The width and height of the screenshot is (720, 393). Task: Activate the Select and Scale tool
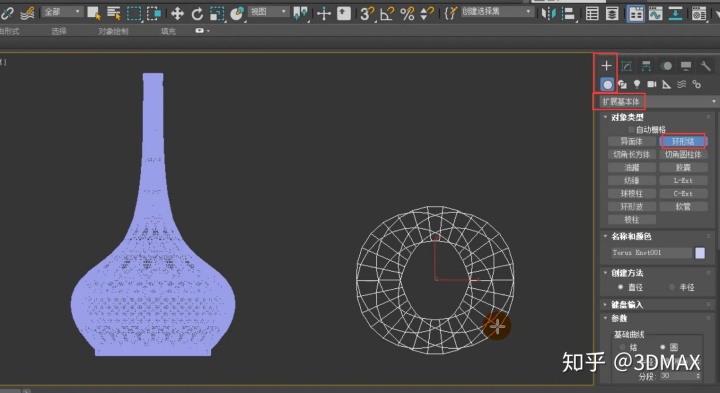pos(217,14)
